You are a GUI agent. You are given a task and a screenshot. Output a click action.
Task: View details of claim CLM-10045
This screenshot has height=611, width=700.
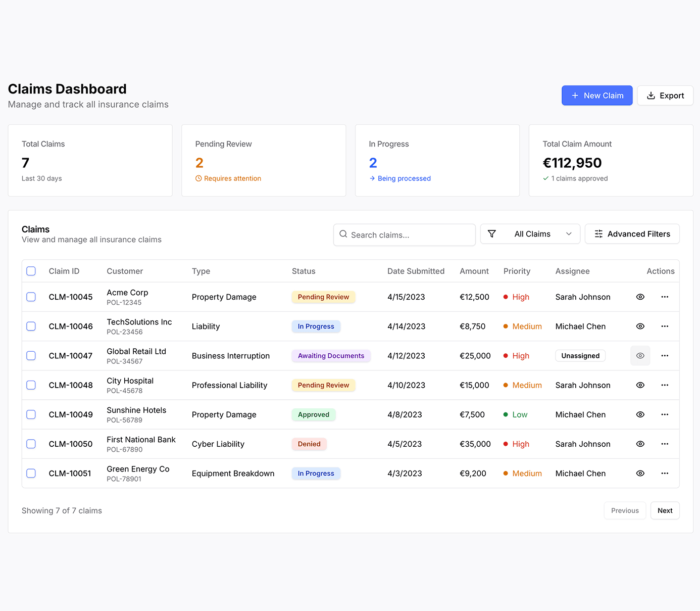(x=640, y=297)
